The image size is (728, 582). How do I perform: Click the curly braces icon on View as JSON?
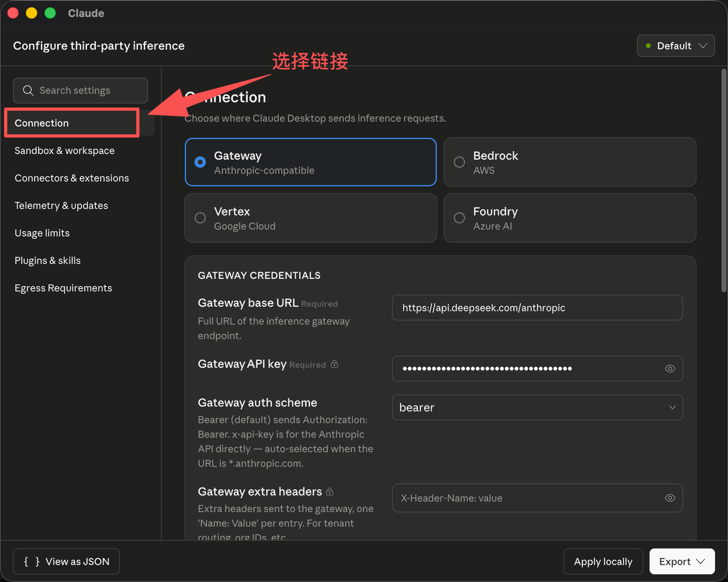pyautogui.click(x=32, y=562)
